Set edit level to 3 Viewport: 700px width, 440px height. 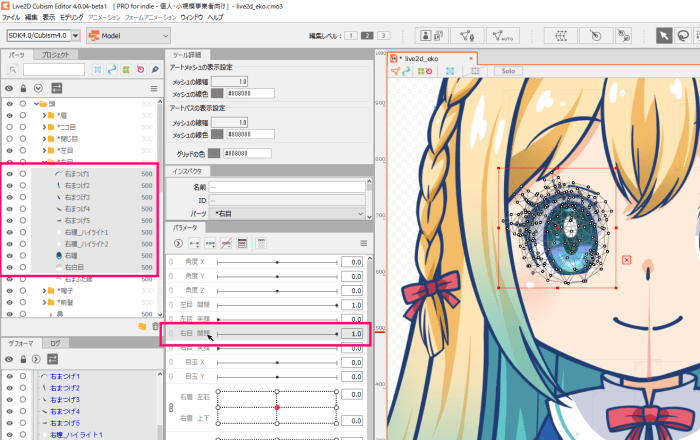[383, 36]
